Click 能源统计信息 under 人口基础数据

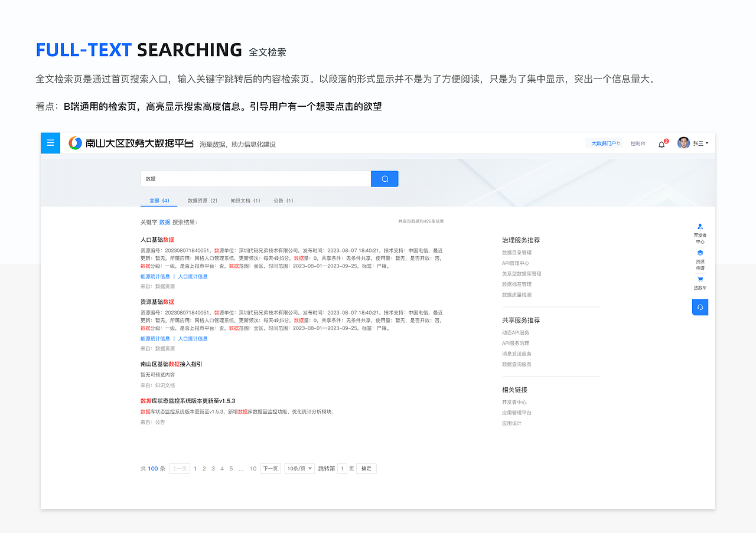coord(155,276)
